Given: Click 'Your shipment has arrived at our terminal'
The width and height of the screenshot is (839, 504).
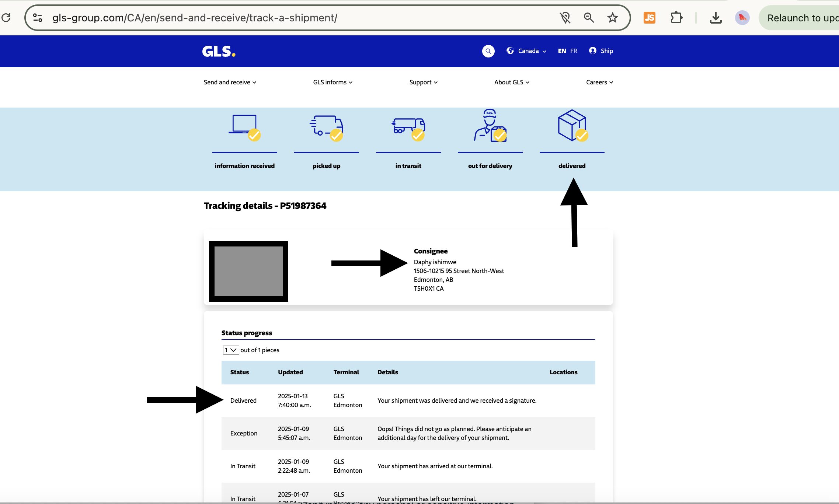Looking at the screenshot, I should [x=435, y=466].
